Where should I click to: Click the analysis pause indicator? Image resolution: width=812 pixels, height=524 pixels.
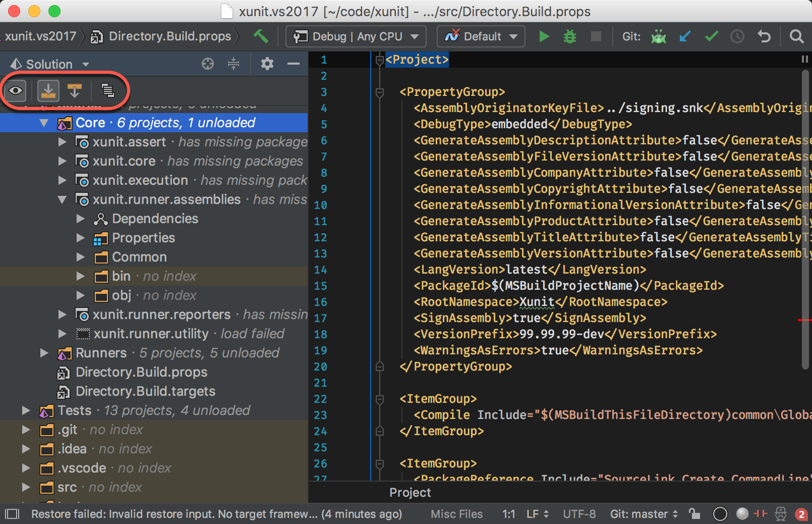pyautogui.click(x=804, y=59)
